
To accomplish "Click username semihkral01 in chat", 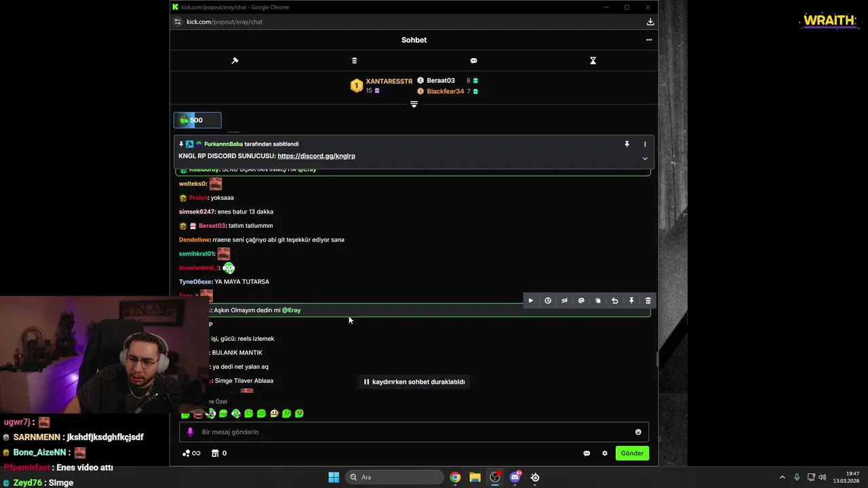I will 196,253.
